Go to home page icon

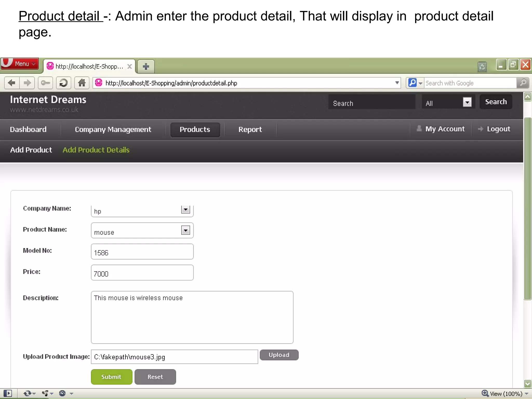click(x=82, y=83)
